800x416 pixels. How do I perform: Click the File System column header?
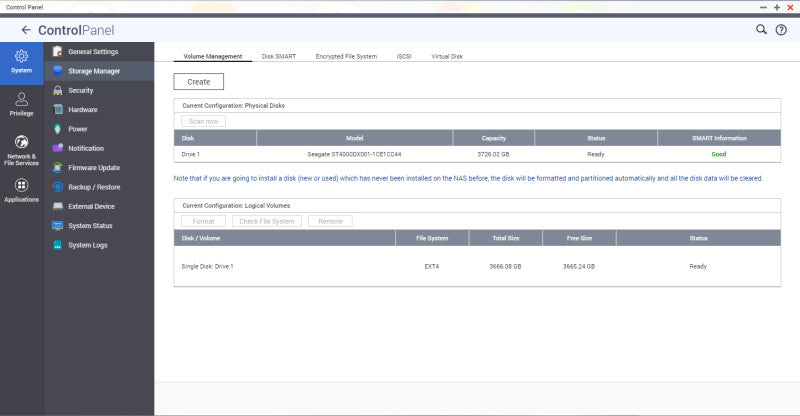click(x=432, y=238)
